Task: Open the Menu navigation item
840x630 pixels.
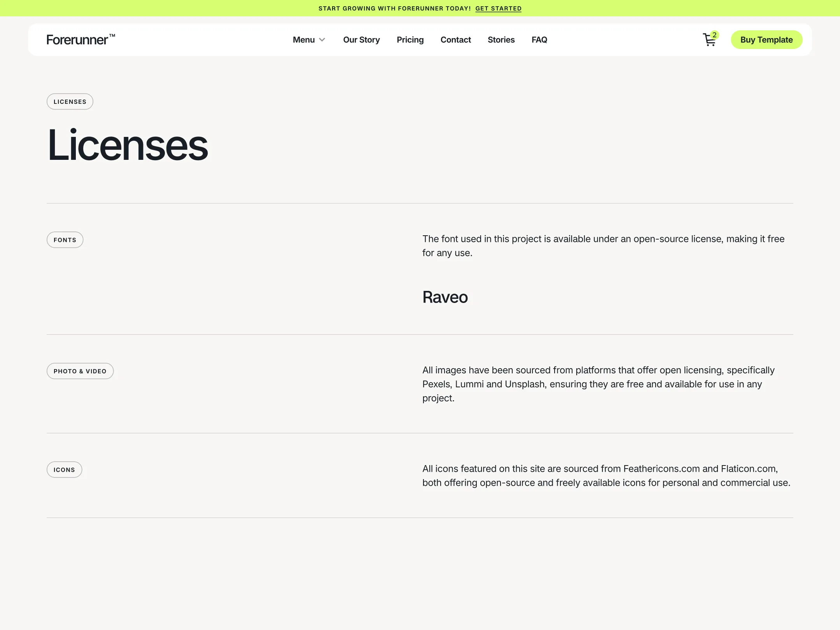Action: click(304, 40)
